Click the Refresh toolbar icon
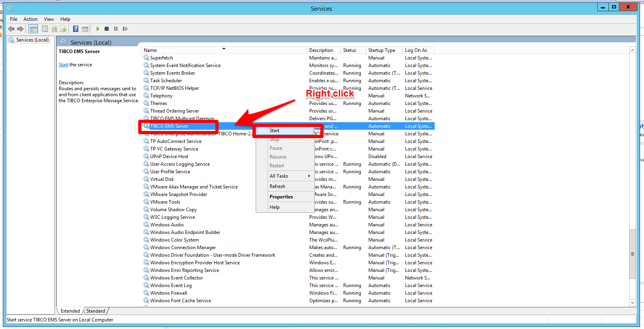644x329 pixels. point(54,29)
